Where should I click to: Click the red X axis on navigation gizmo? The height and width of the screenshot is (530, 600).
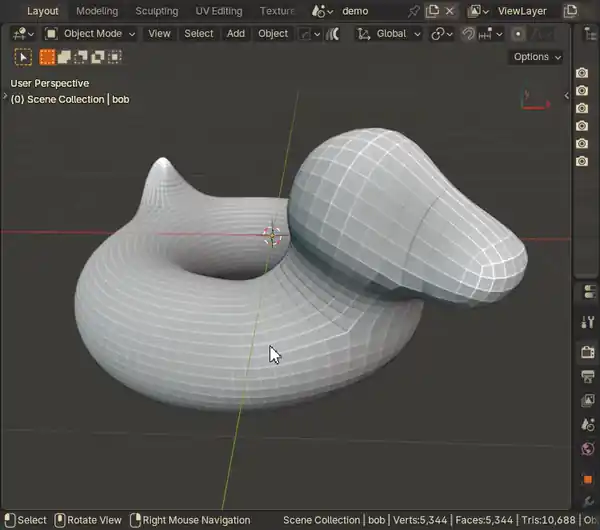(548, 104)
